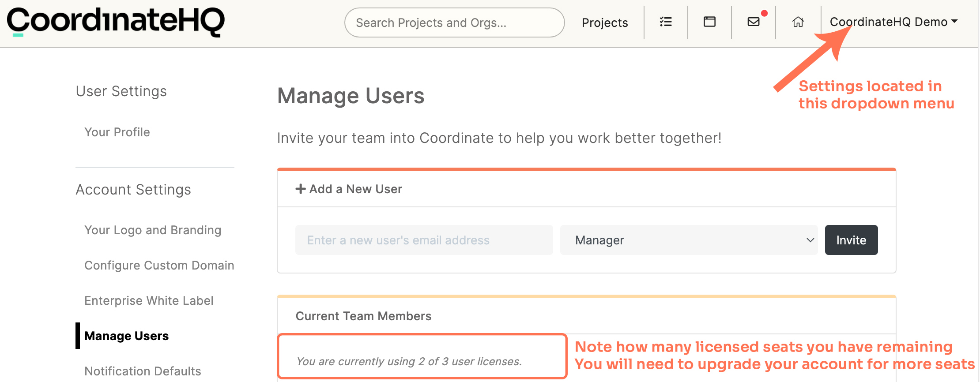
Task: Click the Invite button
Action: point(851,240)
